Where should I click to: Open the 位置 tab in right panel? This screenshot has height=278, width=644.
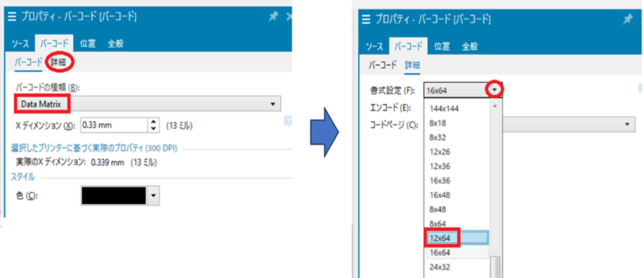pyautogui.click(x=442, y=47)
